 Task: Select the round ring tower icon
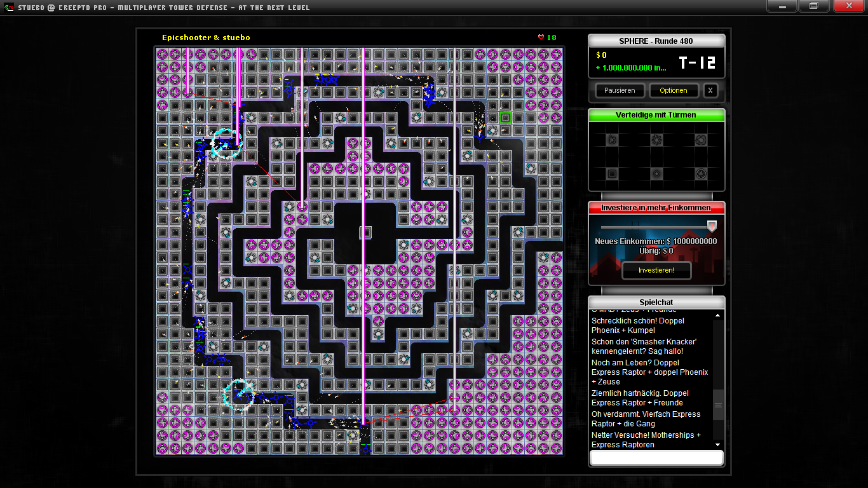[x=656, y=173]
